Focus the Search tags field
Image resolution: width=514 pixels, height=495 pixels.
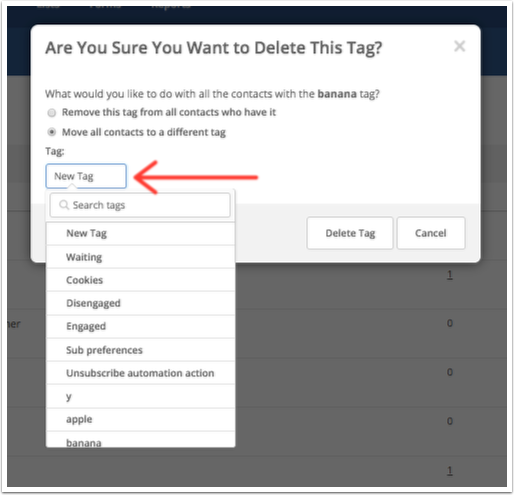[140, 205]
